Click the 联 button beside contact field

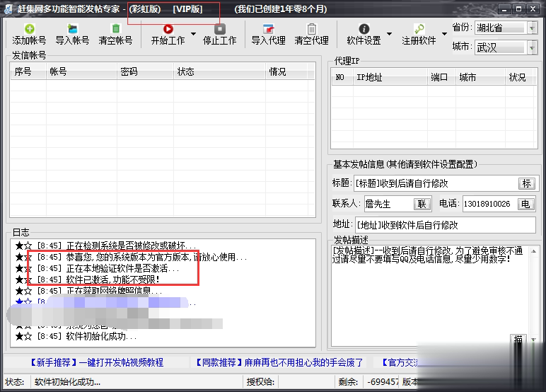pos(422,204)
